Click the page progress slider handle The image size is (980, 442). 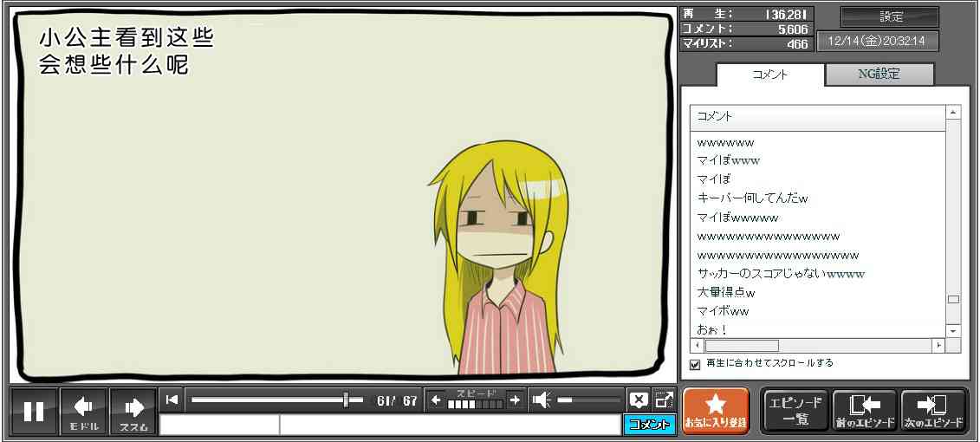pos(347,400)
